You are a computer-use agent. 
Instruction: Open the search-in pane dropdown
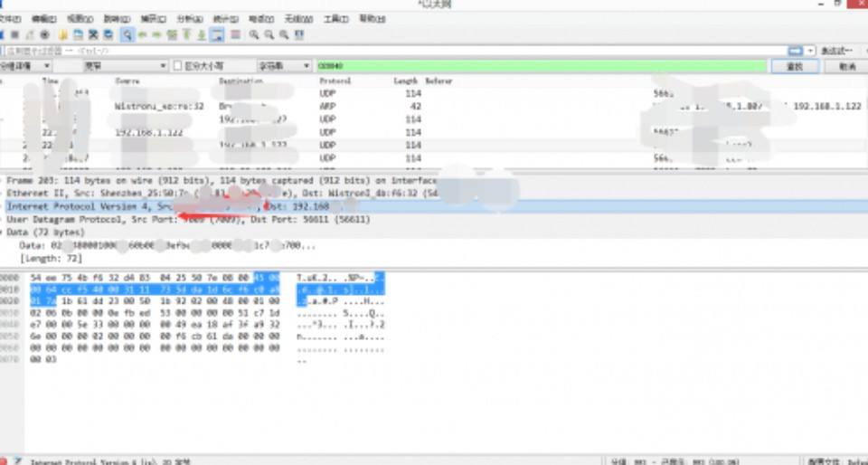25,66
